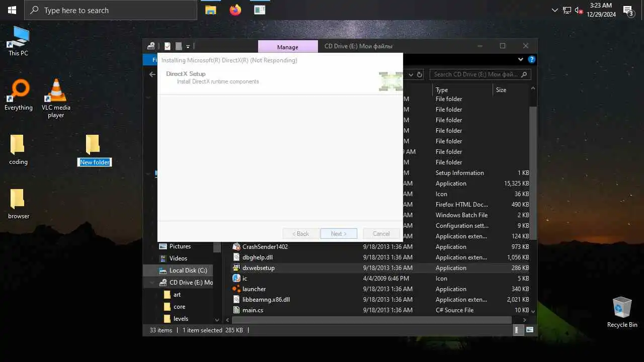Refresh the Explorer folder view

(x=420, y=74)
